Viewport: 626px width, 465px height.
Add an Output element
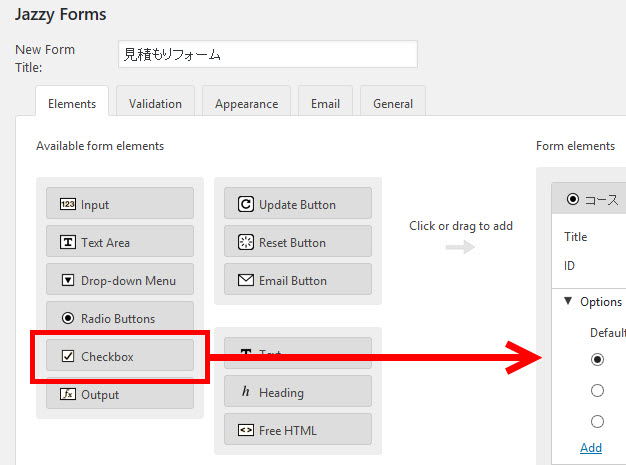pos(120,393)
